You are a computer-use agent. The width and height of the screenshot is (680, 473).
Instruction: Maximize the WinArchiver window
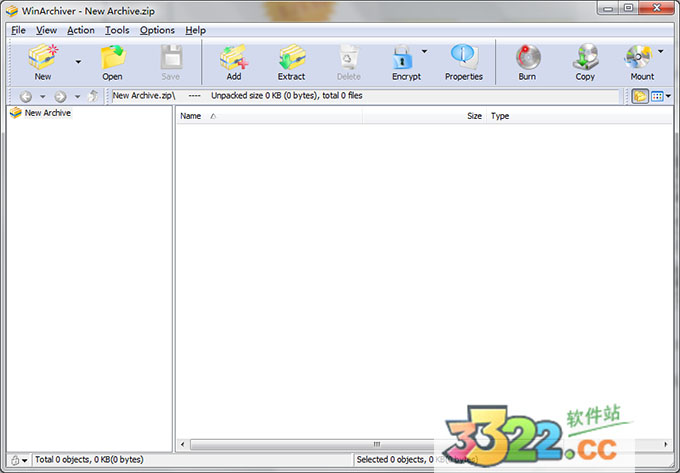[x=628, y=8]
